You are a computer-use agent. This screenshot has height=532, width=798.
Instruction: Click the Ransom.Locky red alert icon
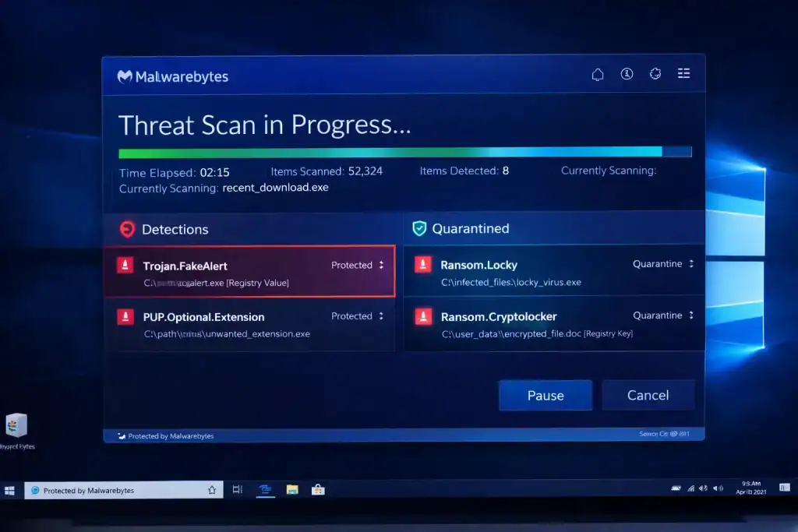[x=422, y=265]
